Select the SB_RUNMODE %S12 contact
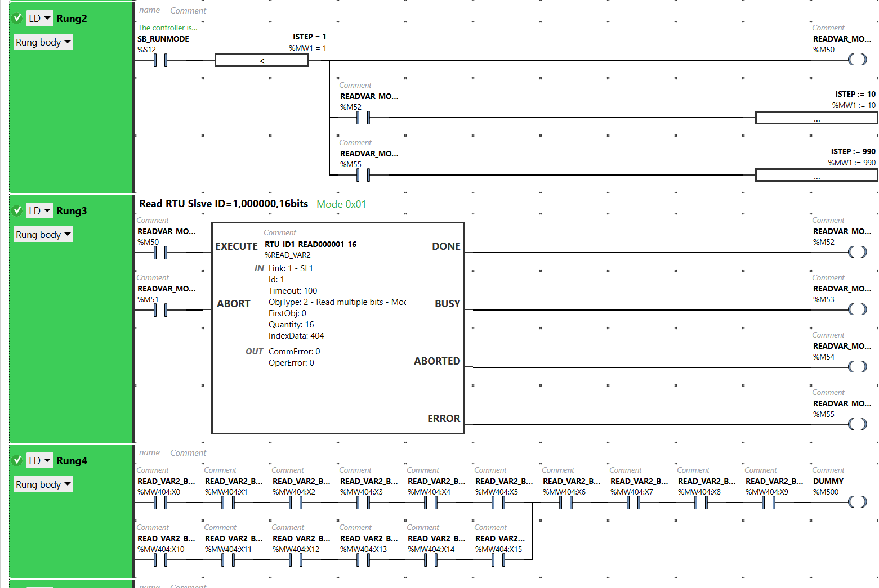Image resolution: width=879 pixels, height=588 pixels. [x=160, y=60]
